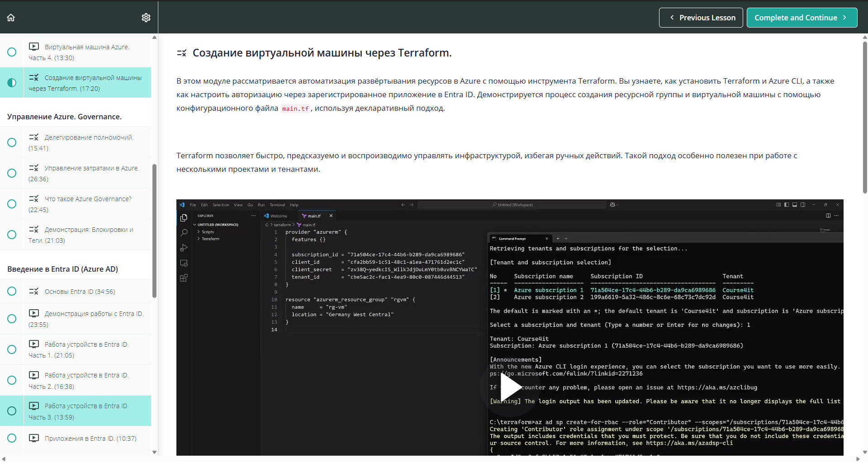Toggle completion circle for Делегирование полномочий

[x=12, y=142]
